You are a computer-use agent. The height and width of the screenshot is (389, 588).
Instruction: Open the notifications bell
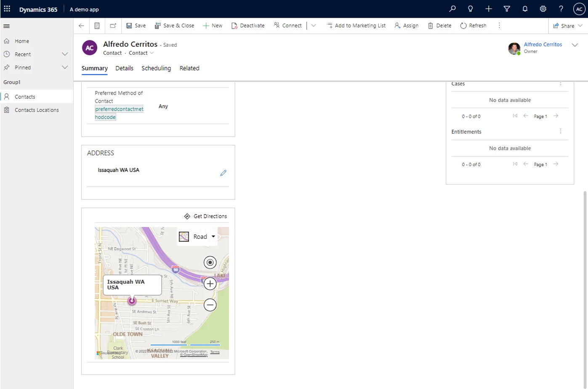tap(524, 8)
